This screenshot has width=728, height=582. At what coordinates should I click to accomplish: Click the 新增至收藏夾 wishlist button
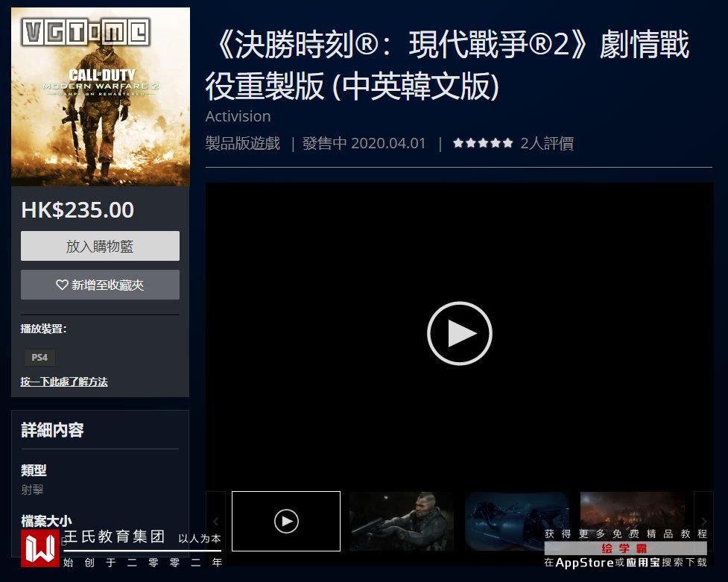100,285
